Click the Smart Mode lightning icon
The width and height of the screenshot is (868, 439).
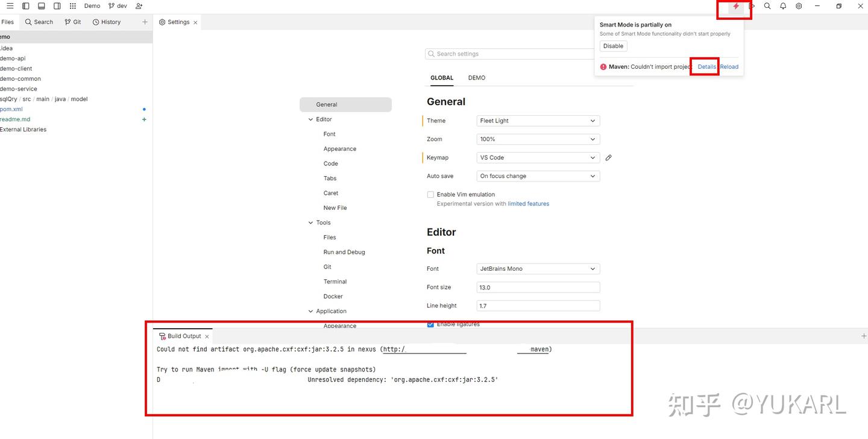(736, 6)
